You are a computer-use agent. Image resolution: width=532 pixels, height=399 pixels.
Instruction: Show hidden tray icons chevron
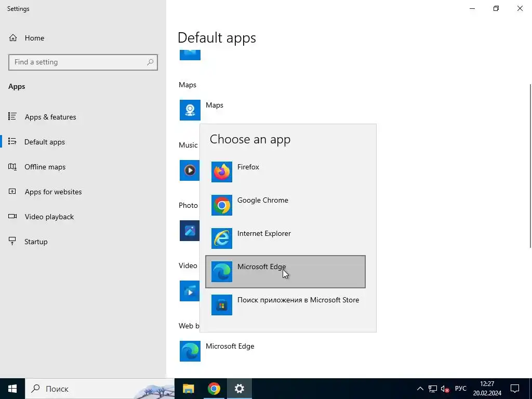coord(420,389)
